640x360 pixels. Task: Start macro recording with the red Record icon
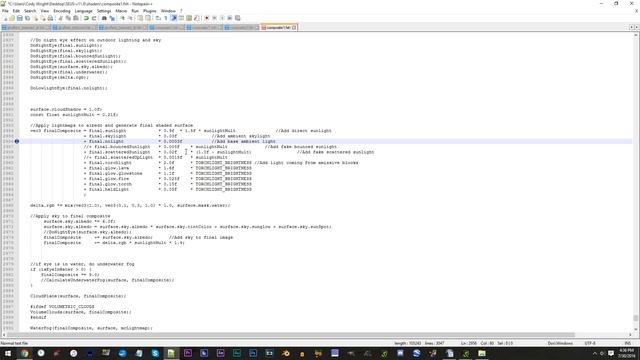[x=207, y=18]
